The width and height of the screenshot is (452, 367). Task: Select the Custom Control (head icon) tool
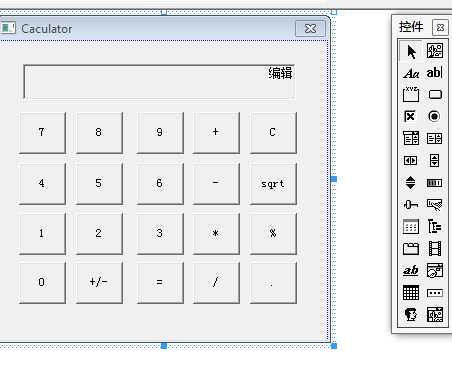tap(411, 314)
